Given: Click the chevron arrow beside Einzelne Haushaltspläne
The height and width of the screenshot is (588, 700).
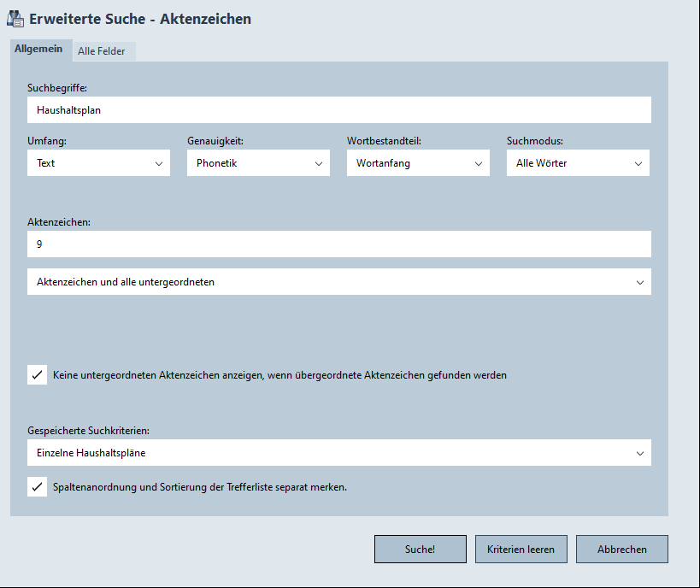Looking at the screenshot, I should point(640,453).
